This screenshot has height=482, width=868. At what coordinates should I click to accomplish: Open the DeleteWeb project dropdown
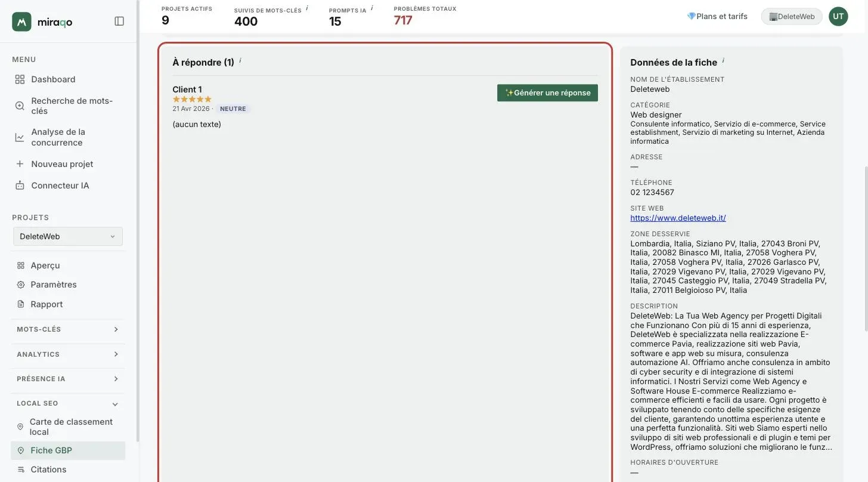[68, 236]
